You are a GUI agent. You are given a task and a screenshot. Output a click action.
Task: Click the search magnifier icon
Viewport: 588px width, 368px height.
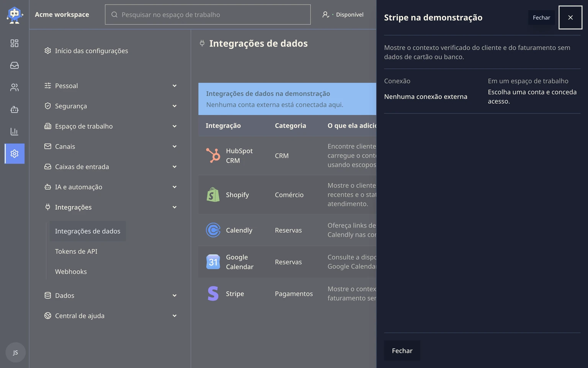click(x=114, y=15)
